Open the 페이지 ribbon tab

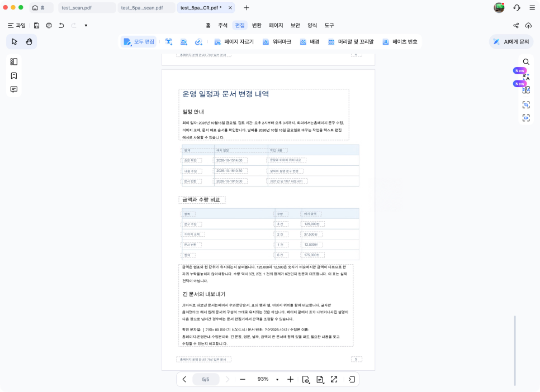click(276, 25)
